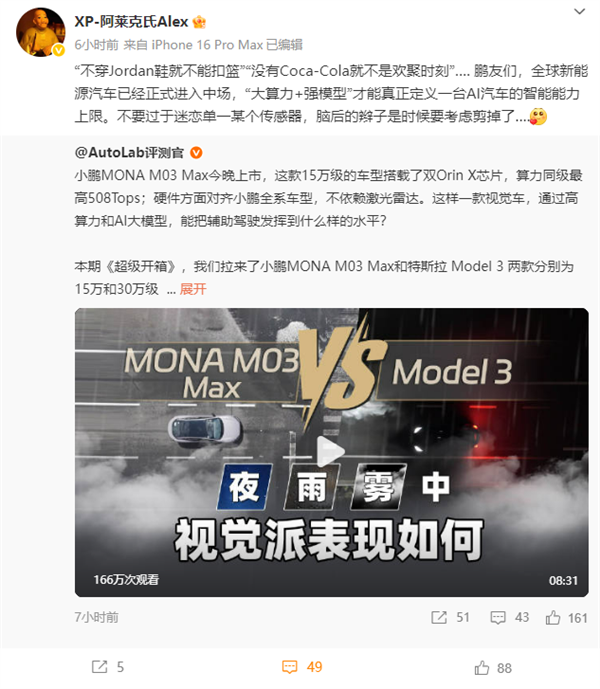Toggle the thumbs-up with 88 likes
This screenshot has height=689, width=600.
pyautogui.click(x=482, y=668)
